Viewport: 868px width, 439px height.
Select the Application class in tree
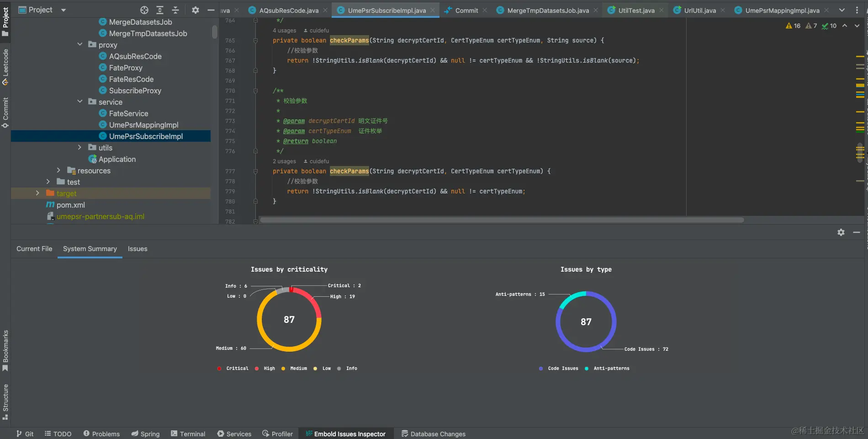click(117, 159)
